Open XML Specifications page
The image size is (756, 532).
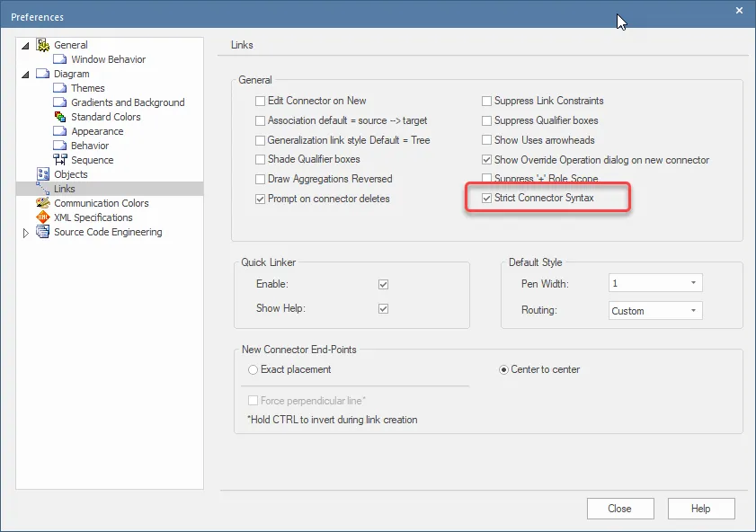[93, 217]
